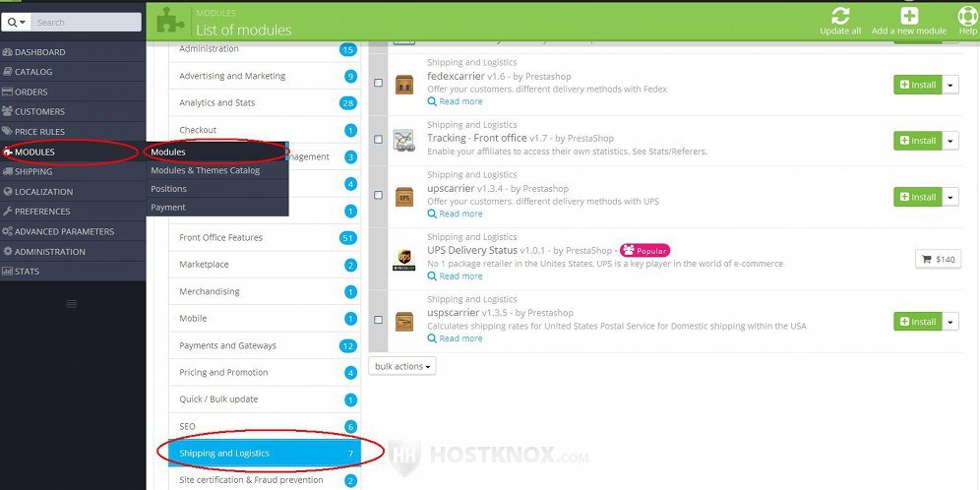Install the Tracking - Front office module
Screen dimensions: 980x490
(917, 141)
